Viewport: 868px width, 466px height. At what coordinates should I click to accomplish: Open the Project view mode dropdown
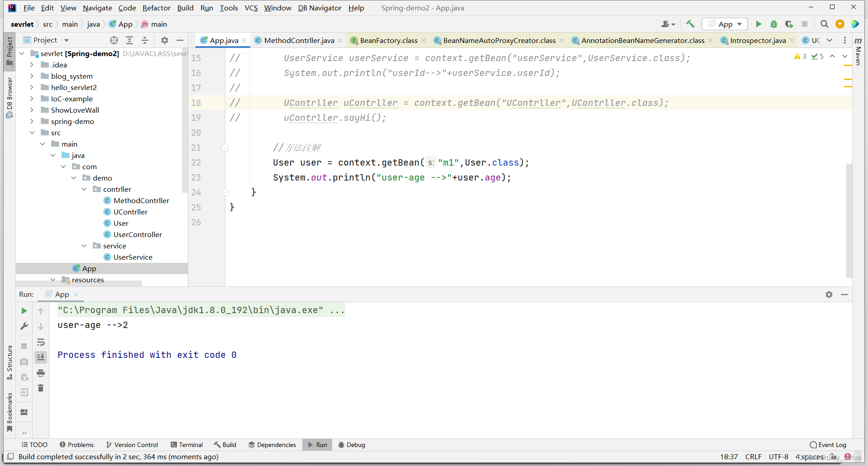click(x=67, y=40)
